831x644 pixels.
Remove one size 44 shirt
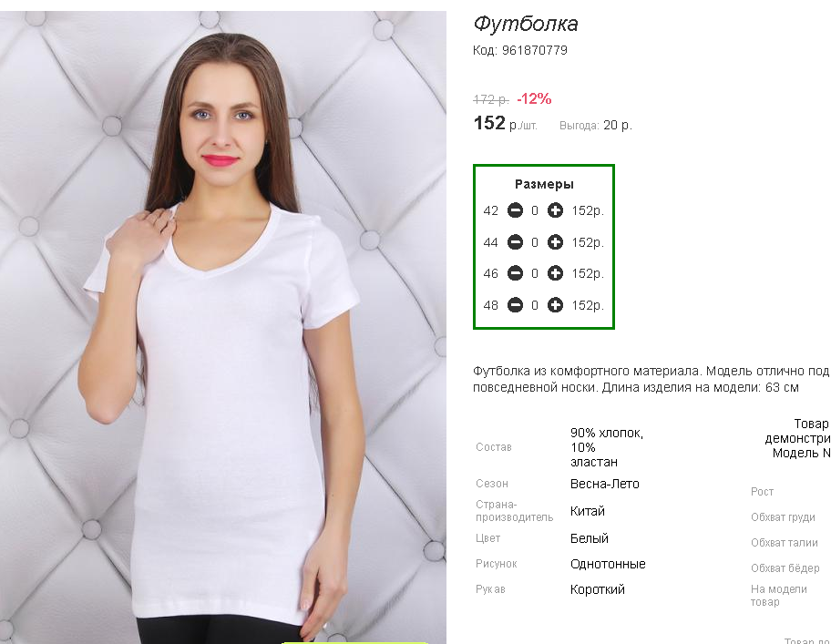click(x=515, y=242)
